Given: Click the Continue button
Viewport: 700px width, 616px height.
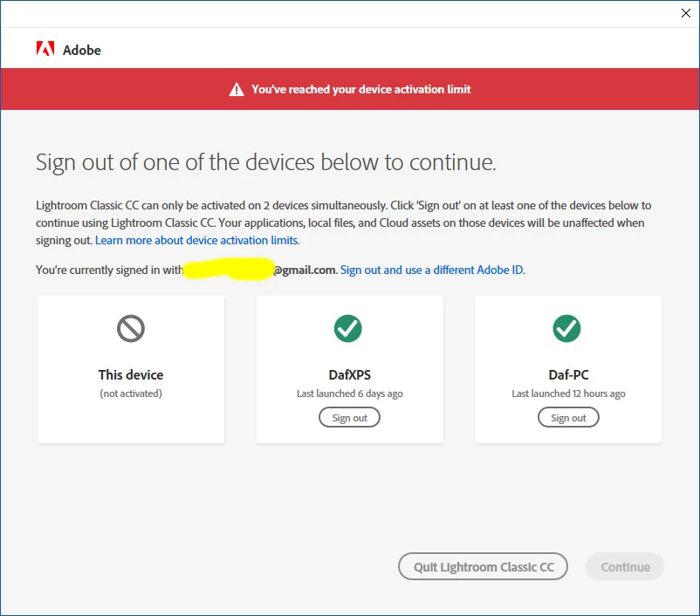Looking at the screenshot, I should click(x=625, y=566).
